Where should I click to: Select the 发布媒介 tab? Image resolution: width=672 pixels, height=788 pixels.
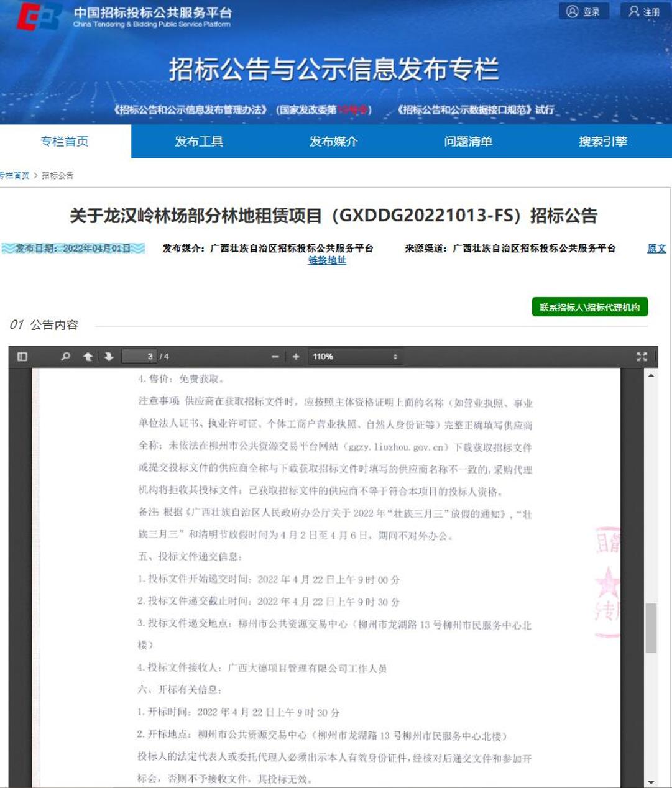click(334, 141)
